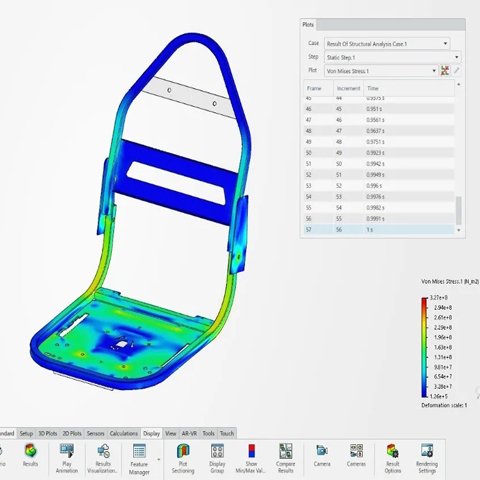Expand the Von Mises Stress.1 plot dropdown
This screenshot has width=480, height=480.
pos(434,71)
